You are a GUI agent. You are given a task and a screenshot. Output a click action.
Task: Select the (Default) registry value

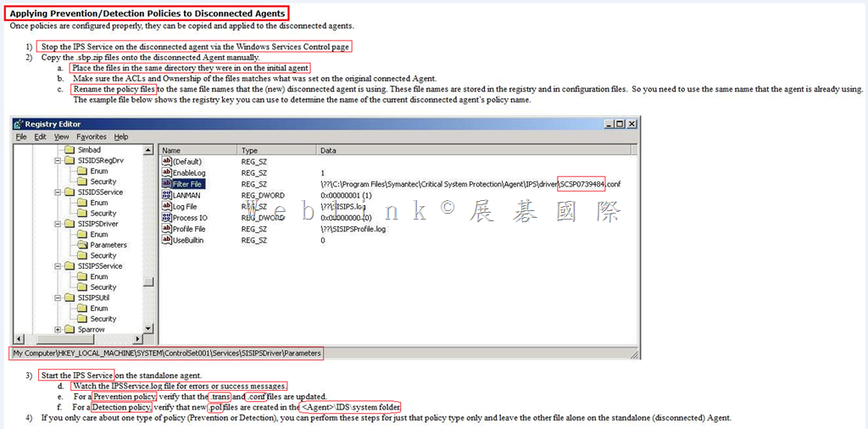[x=186, y=161]
